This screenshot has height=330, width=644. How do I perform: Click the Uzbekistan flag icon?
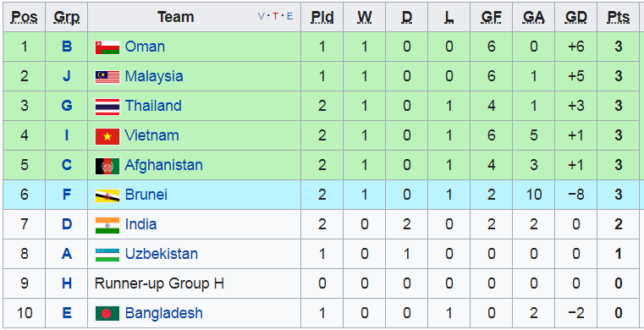(107, 255)
